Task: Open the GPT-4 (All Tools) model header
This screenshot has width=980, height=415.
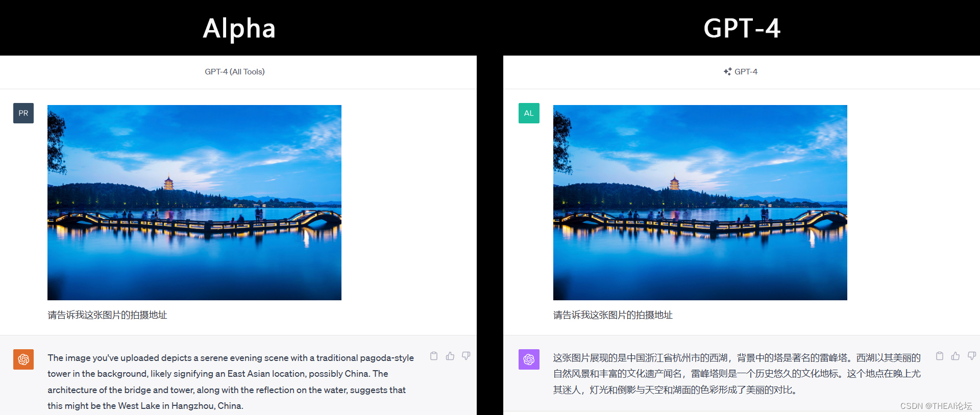Action: (235, 72)
